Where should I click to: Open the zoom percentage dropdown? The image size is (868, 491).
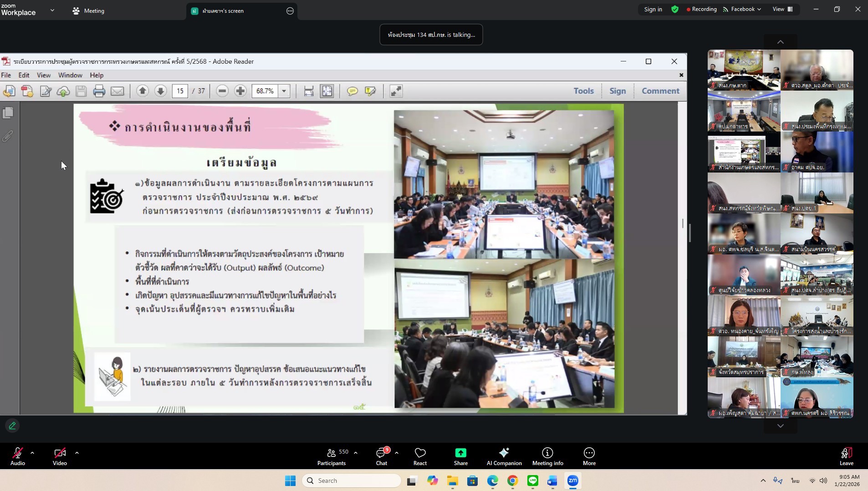[284, 91]
